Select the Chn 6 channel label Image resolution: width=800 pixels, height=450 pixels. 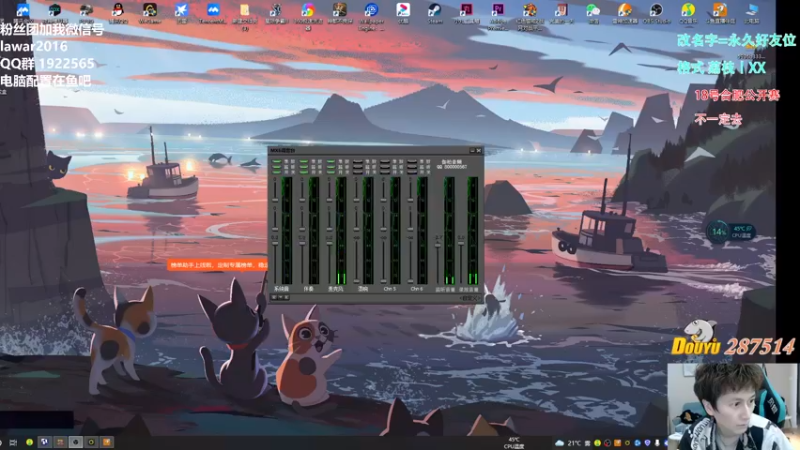pyautogui.click(x=417, y=289)
